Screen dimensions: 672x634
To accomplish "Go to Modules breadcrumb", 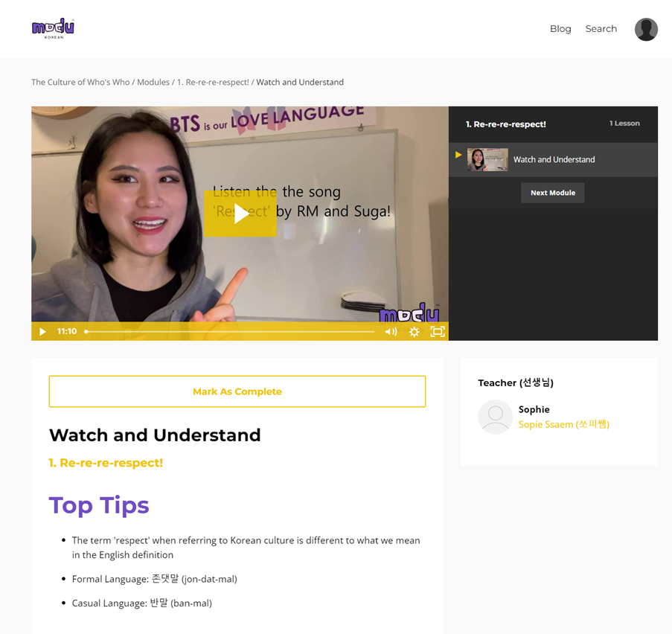I will [153, 83].
